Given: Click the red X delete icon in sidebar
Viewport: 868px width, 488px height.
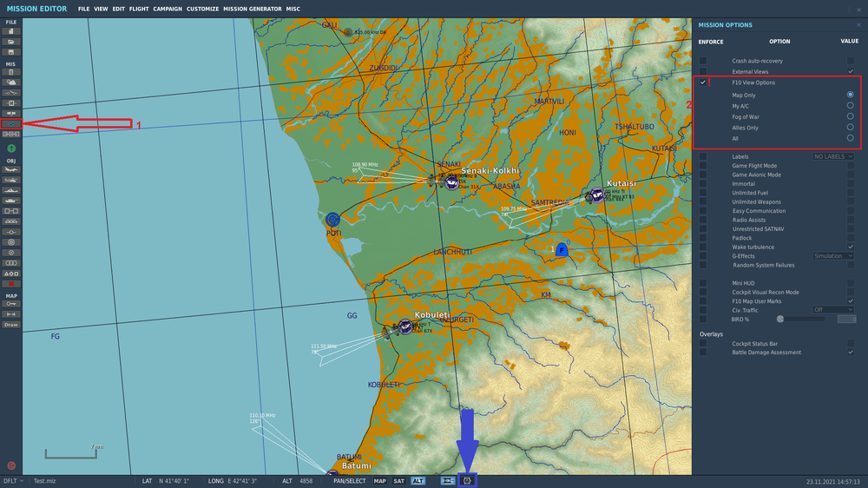Looking at the screenshot, I should pos(11,284).
